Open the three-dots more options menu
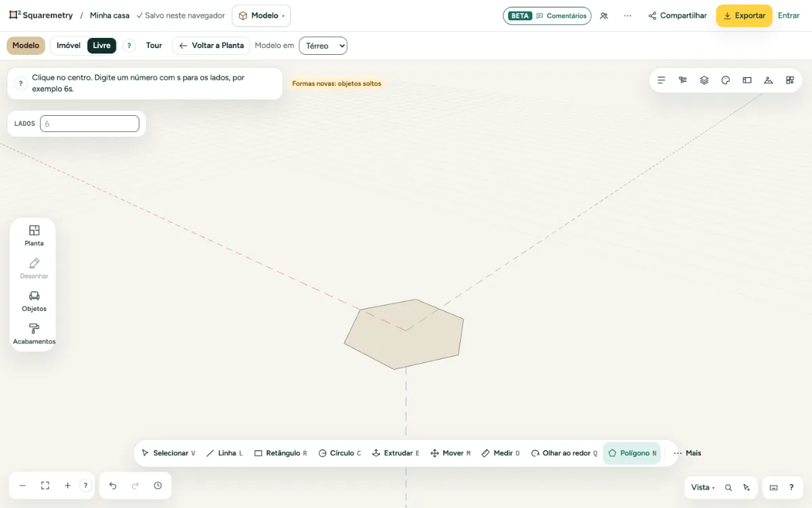 [x=628, y=16]
